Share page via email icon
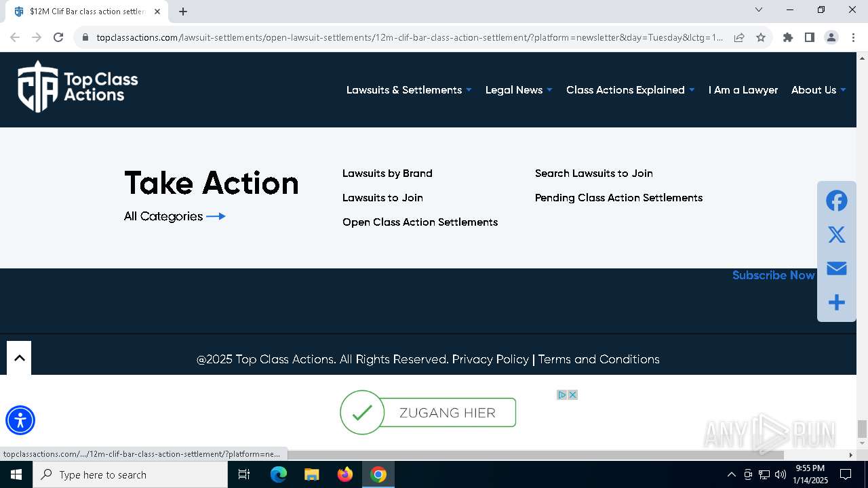Image resolution: width=868 pixels, height=488 pixels. click(836, 268)
